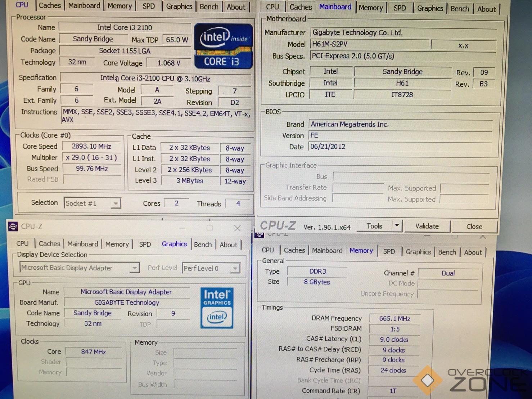The image size is (532, 399).
Task: Select Bench tab in the Memory timings window
Action: pos(447,252)
